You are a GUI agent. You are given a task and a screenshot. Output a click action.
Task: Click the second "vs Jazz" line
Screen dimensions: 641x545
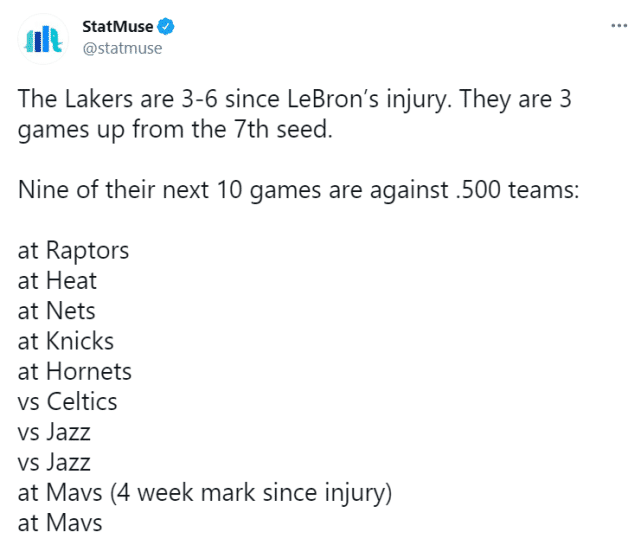click(x=54, y=462)
